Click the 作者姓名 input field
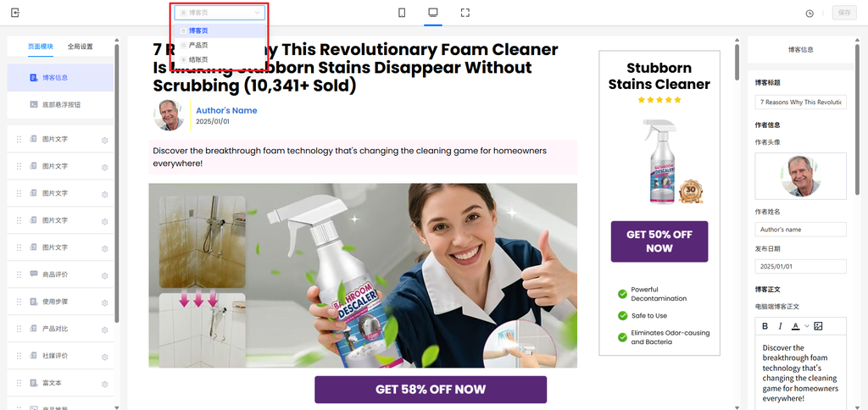The width and height of the screenshot is (868, 410). click(800, 229)
